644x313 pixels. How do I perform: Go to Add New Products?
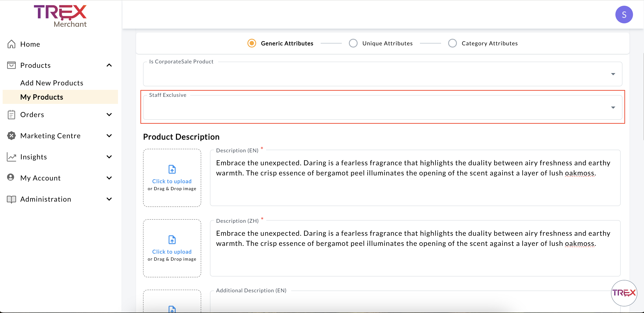(x=52, y=83)
